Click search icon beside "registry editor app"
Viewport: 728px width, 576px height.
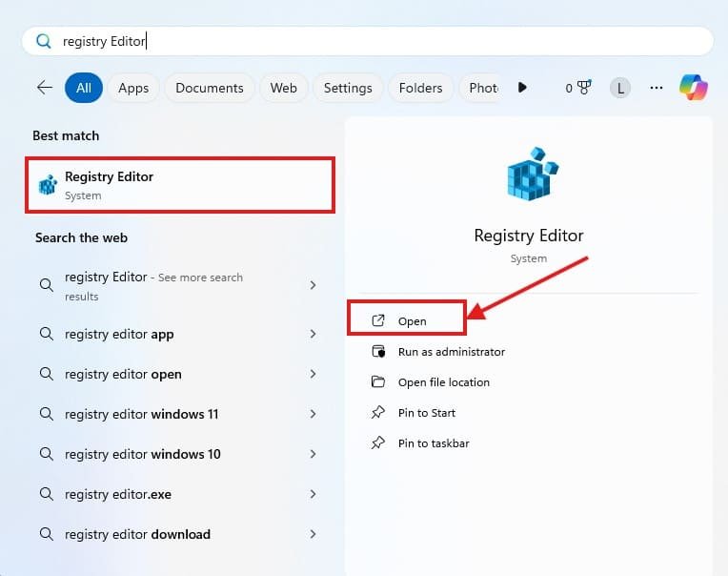pos(47,334)
